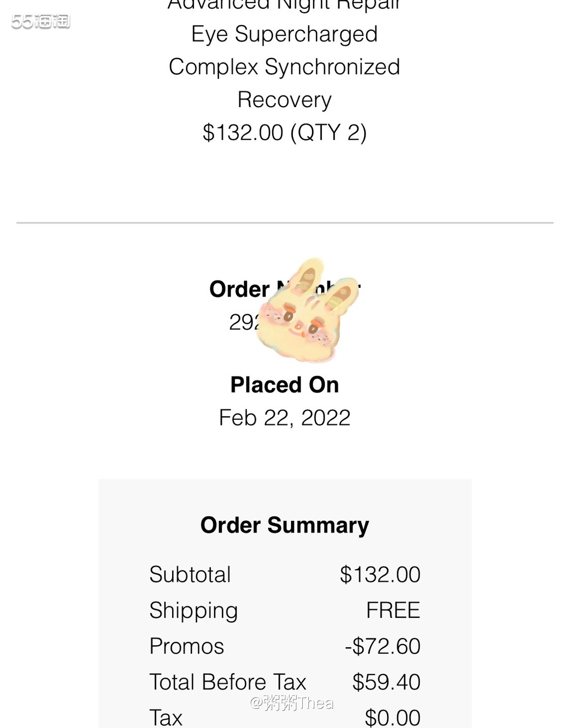
Task: Click the Placed On heading
Action: pyautogui.click(x=284, y=385)
